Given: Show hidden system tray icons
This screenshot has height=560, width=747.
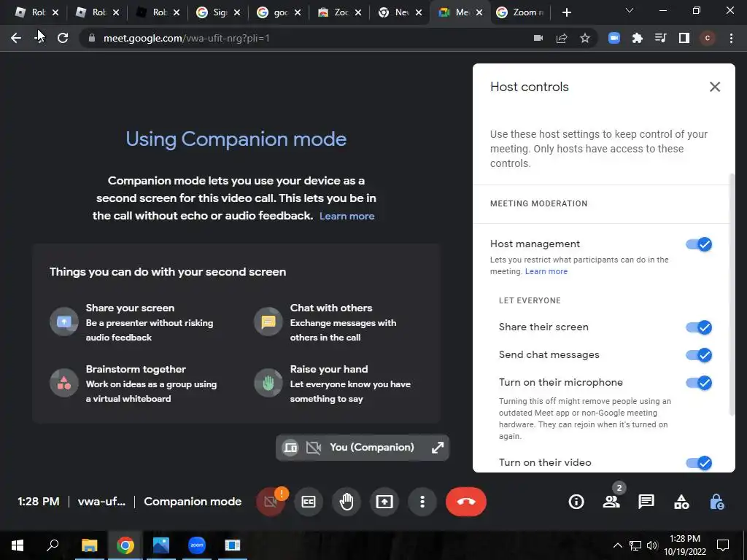Looking at the screenshot, I should 617,545.
